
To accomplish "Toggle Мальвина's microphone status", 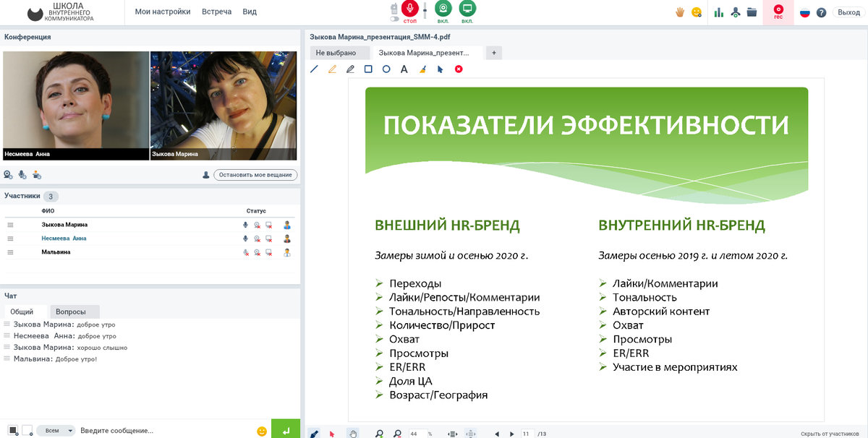I will point(245,252).
